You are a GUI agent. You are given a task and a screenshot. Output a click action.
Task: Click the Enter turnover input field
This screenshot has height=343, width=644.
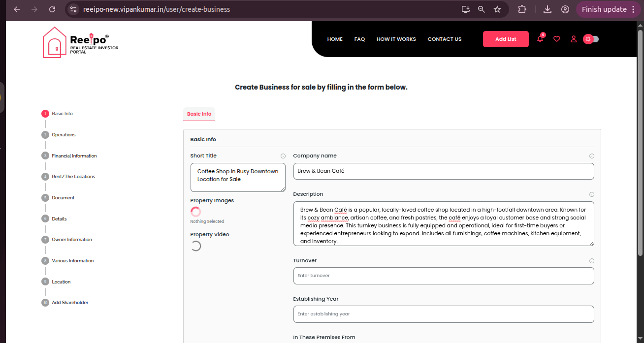click(x=443, y=276)
